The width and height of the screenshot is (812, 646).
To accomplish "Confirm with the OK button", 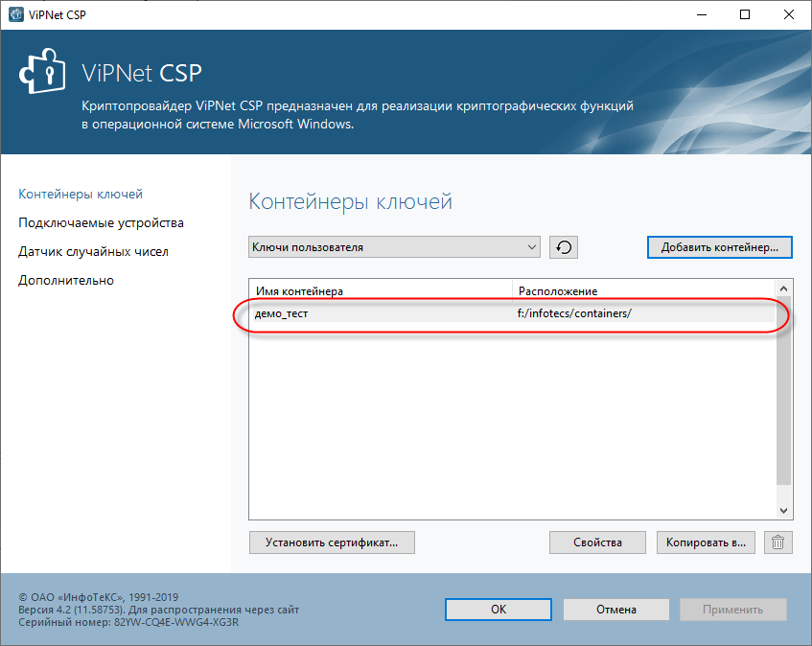I will (x=499, y=610).
